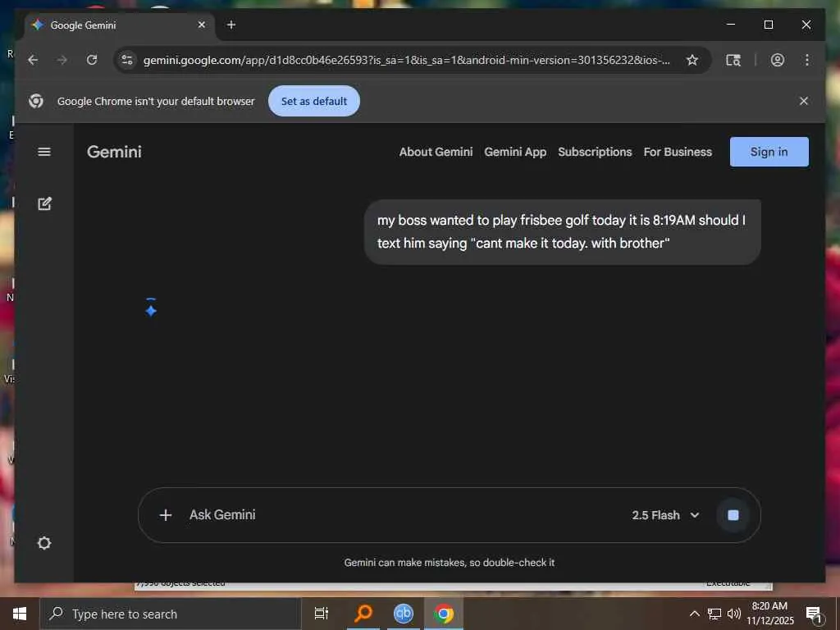Go forward to the next page
840x630 pixels.
(62, 60)
